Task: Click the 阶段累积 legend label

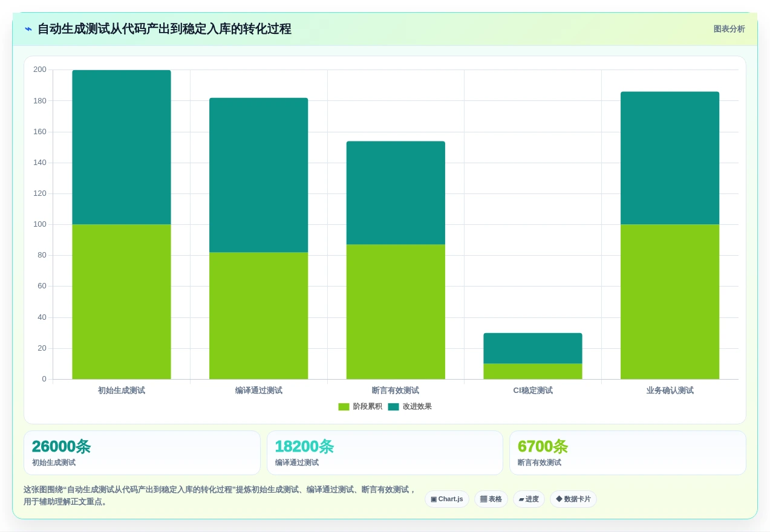Action: click(x=368, y=407)
